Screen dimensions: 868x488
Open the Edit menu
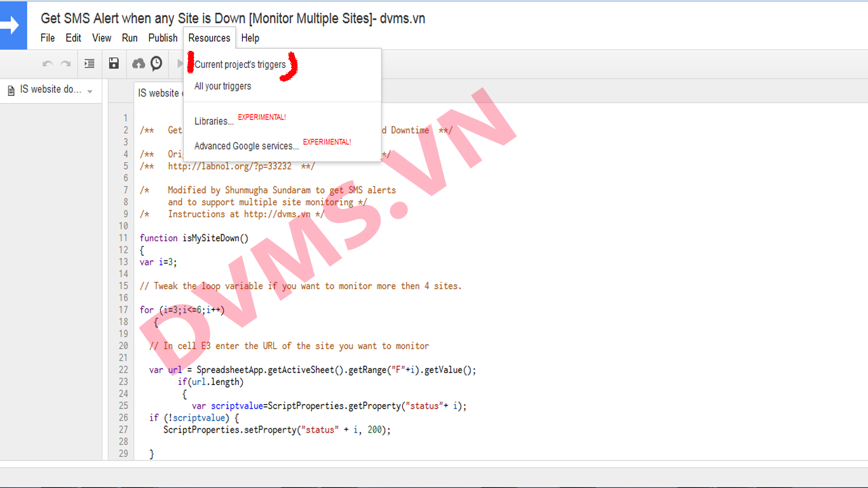(73, 38)
